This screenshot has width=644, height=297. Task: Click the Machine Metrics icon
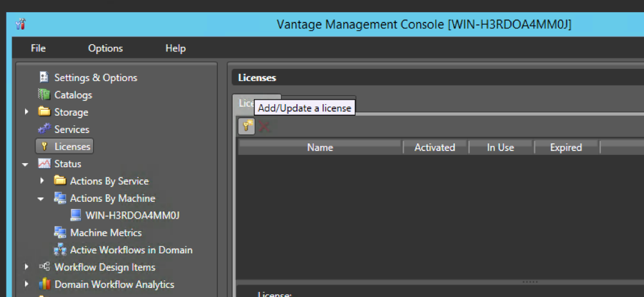tap(60, 233)
